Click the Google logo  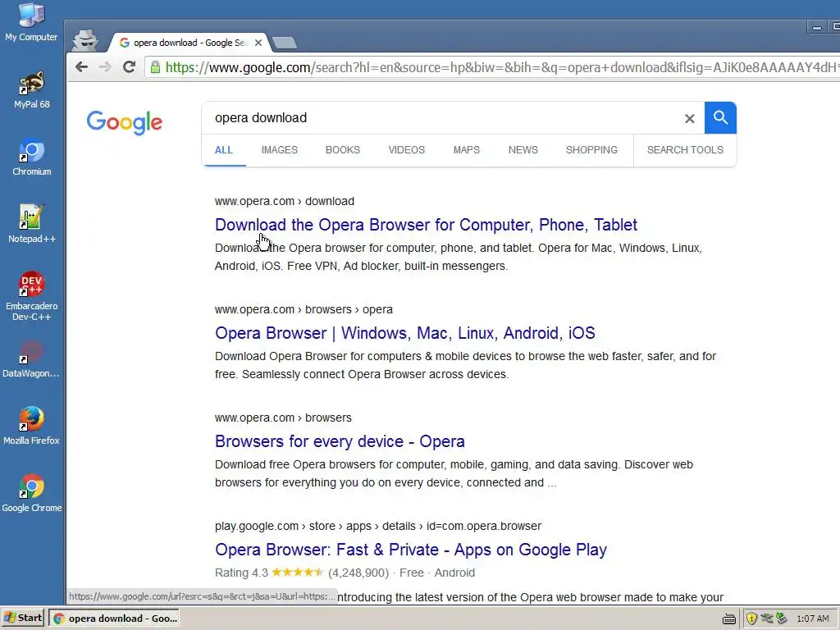coord(125,122)
